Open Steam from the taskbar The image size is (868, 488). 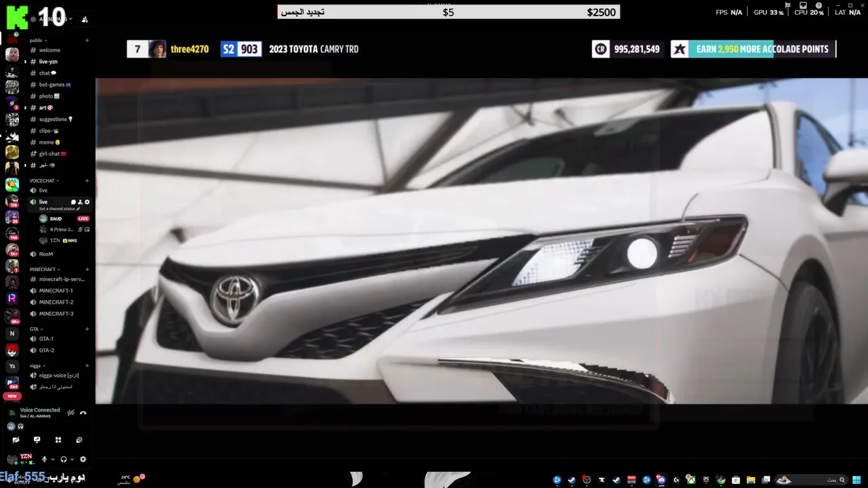pyautogui.click(x=572, y=480)
